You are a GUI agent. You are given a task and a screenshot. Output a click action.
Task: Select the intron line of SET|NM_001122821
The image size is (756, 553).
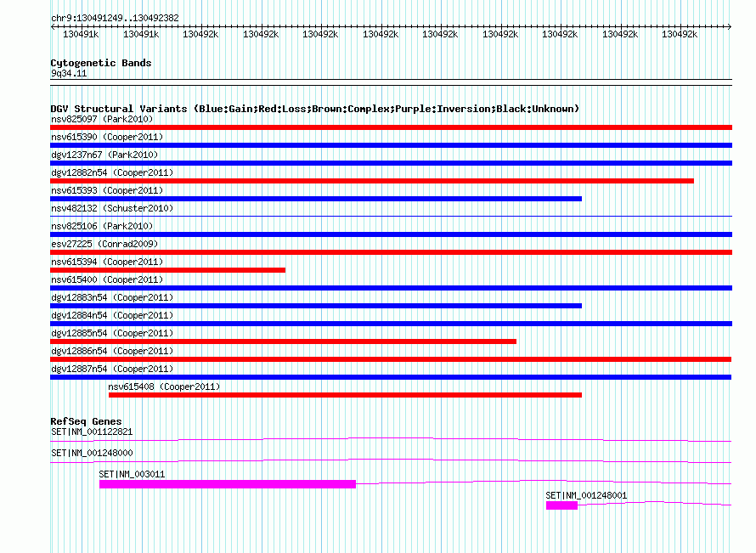click(x=391, y=439)
